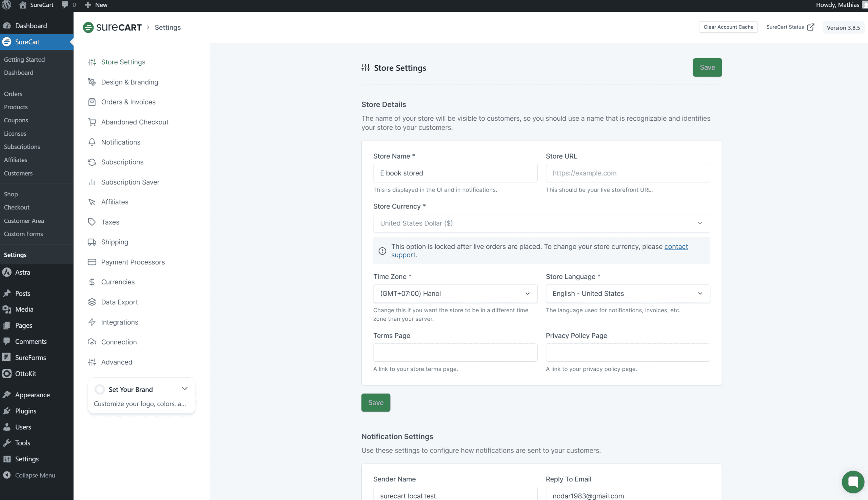868x500 pixels.
Task: Click the Abandoned Checkout cart icon
Action: (x=92, y=122)
